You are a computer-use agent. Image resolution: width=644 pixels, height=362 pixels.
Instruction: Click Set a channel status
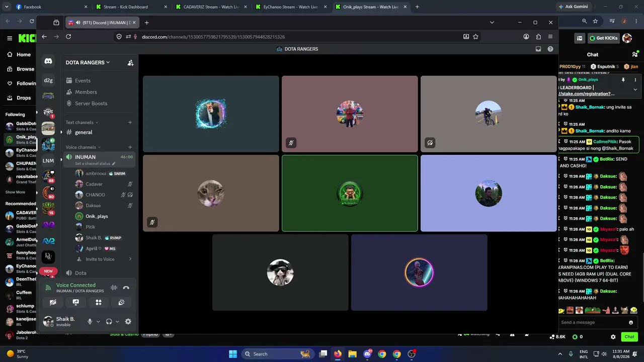[x=95, y=164]
